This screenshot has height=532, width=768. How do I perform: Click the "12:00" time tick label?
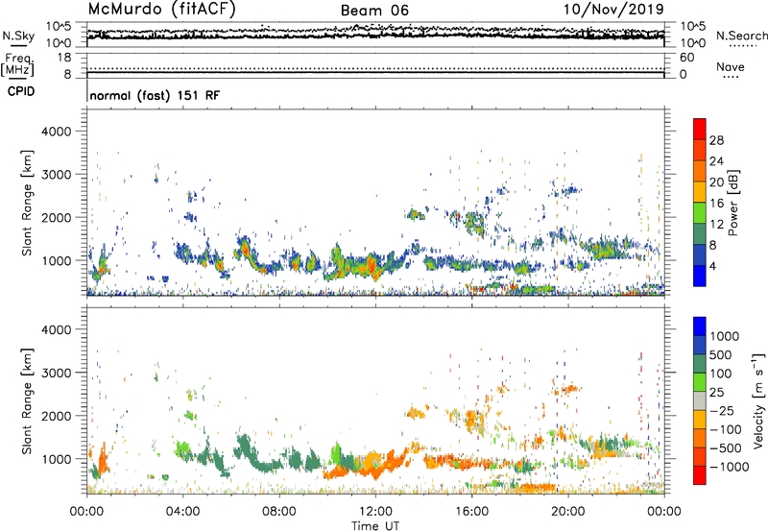[375, 512]
